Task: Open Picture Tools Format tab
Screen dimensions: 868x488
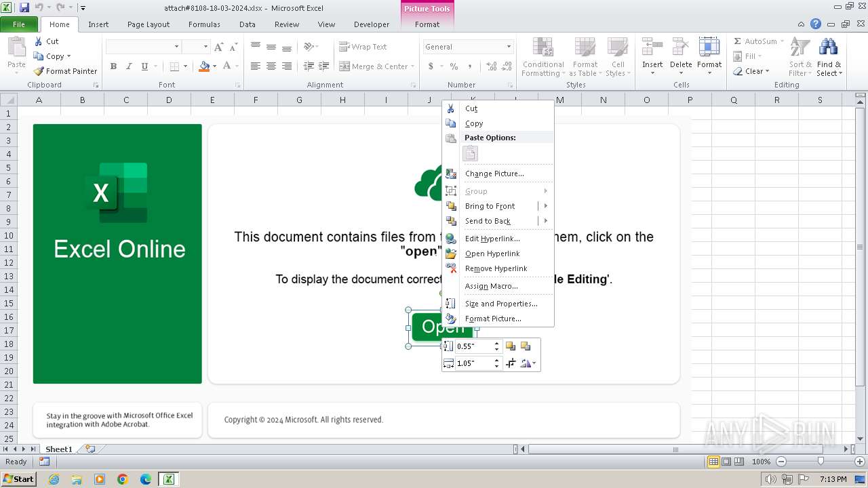Action: click(x=427, y=24)
